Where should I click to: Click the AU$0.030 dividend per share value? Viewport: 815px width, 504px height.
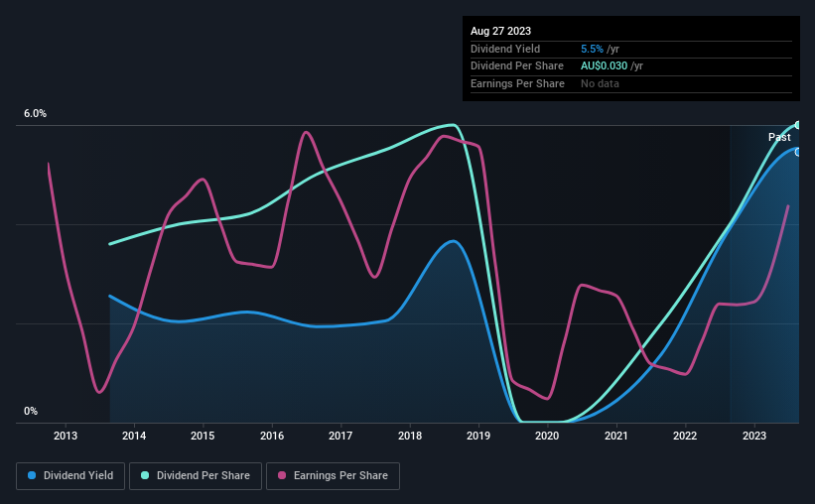pyautogui.click(x=604, y=66)
